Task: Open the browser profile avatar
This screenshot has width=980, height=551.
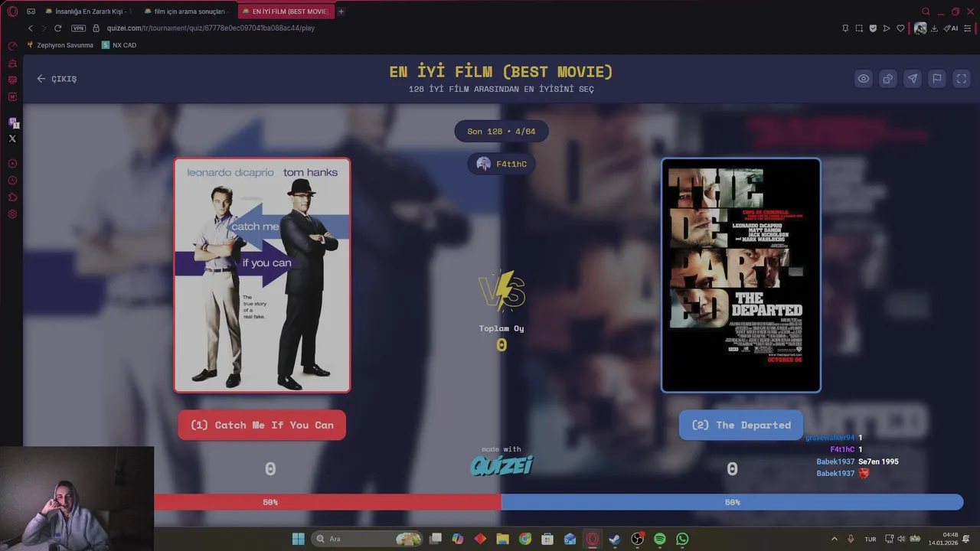Action: (x=920, y=28)
